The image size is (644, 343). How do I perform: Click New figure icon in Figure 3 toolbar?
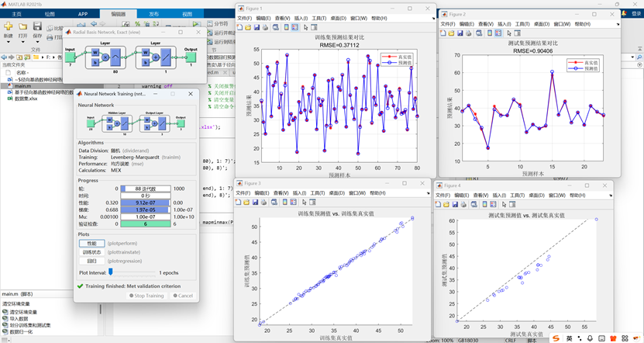pyautogui.click(x=238, y=203)
